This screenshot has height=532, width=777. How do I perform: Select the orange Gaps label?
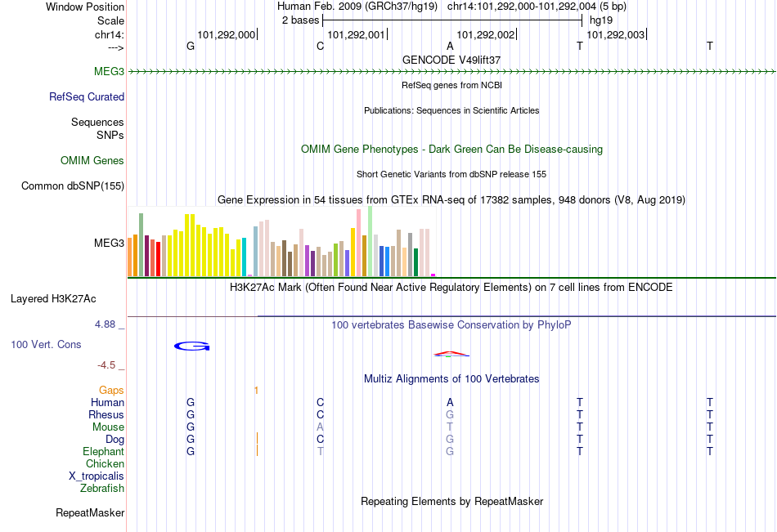click(x=111, y=391)
